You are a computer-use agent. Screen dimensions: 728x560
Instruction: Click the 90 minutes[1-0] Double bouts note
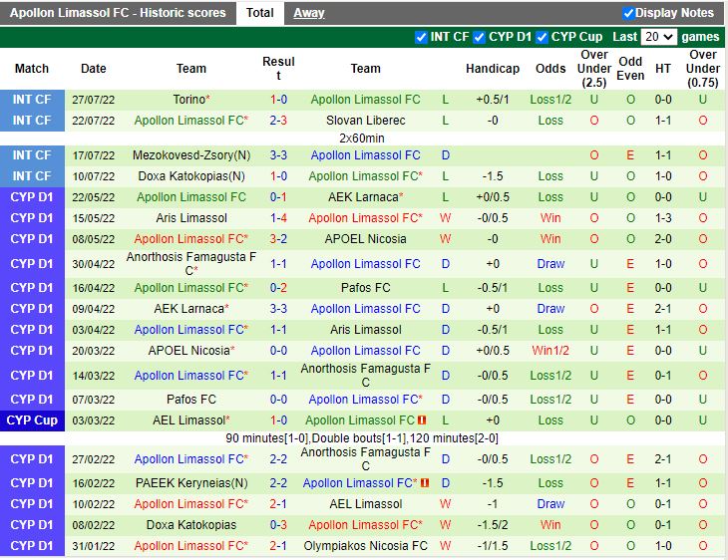click(362, 438)
